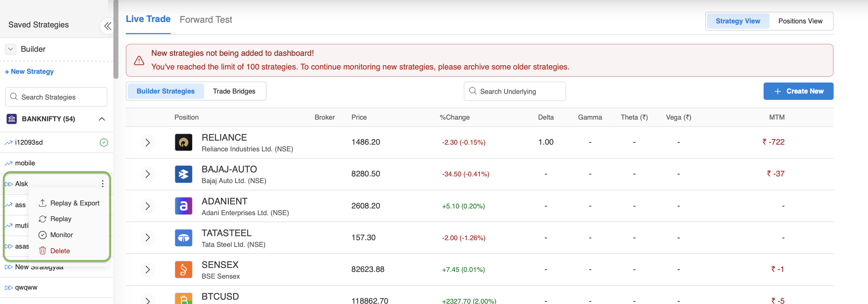This screenshot has height=304, width=868.
Task: Click the green check icon on i12093sd
Action: pyautogui.click(x=104, y=142)
